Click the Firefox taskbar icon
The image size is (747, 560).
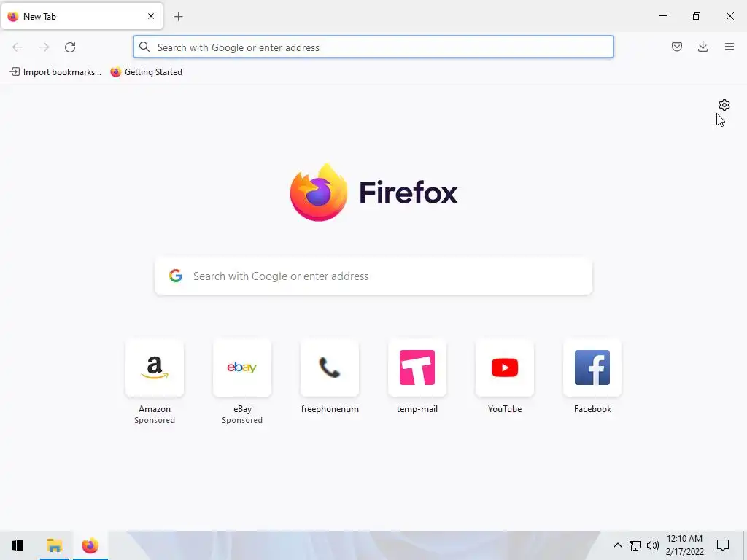90,545
